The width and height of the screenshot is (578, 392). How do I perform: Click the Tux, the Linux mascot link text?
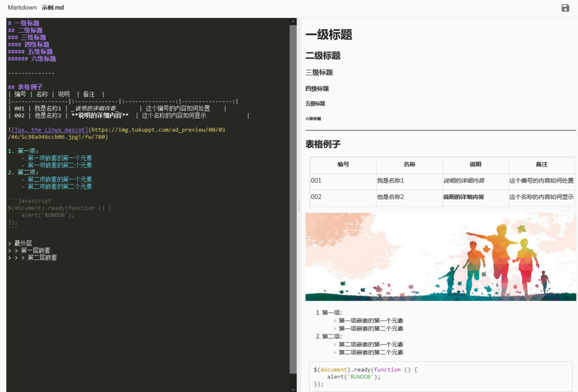point(50,130)
